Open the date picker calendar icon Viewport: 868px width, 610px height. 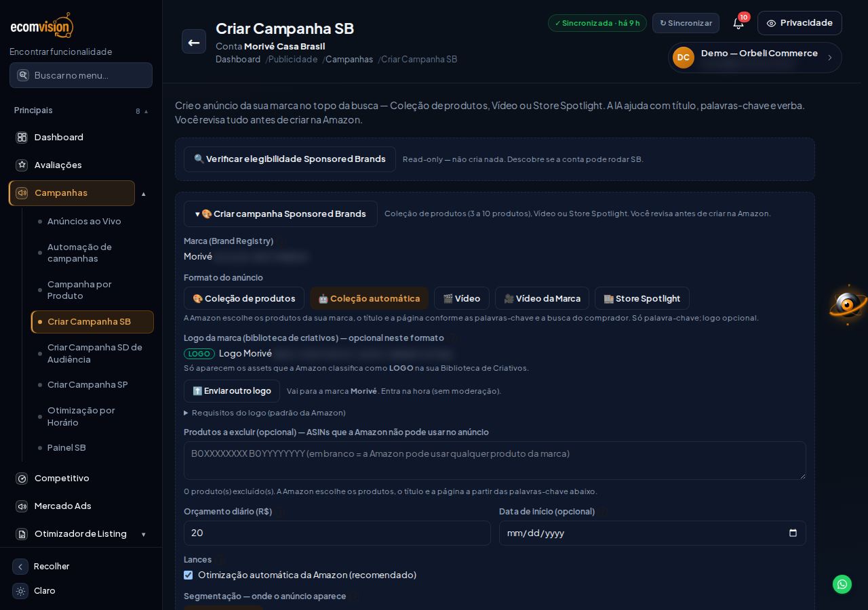click(x=793, y=533)
